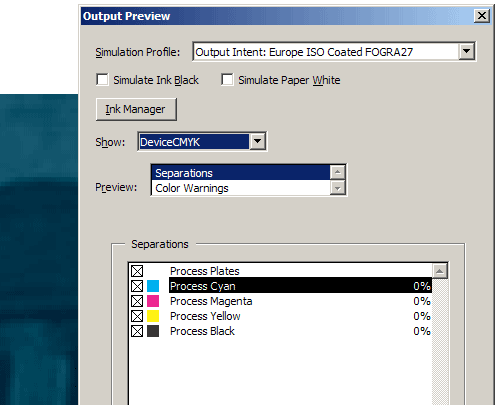
Task: Toggle the Process Cyan plate checkbox
Action: [x=137, y=286]
